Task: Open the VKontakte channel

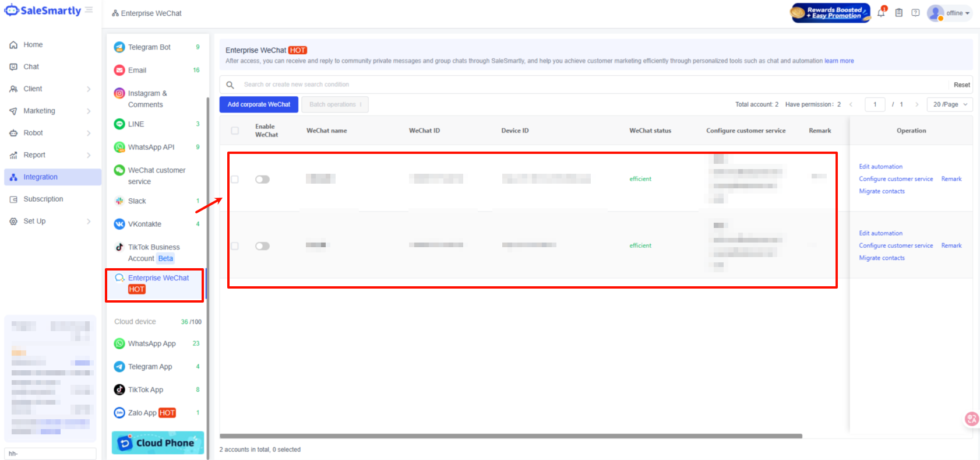Action: coord(144,224)
